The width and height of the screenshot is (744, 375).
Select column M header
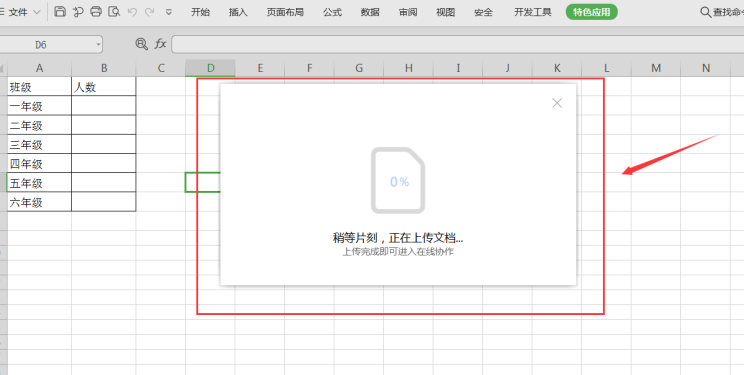pos(656,68)
